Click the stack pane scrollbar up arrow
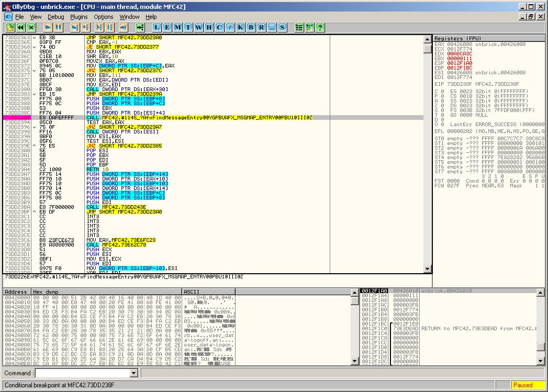Image resolution: width=548 pixels, height=392 pixels. pos(540,292)
